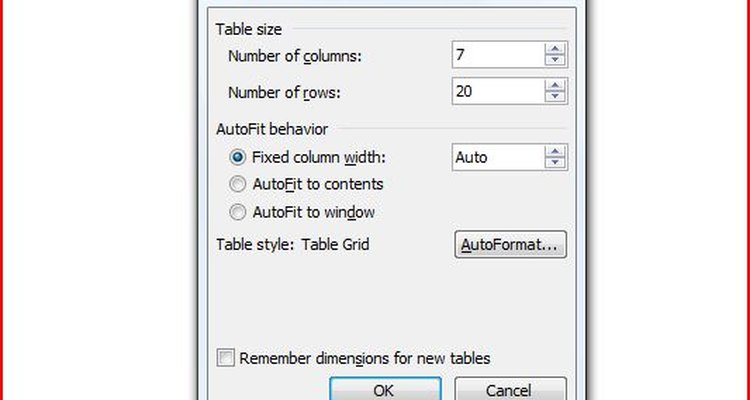Click into the Number of columns field
750x400 pixels.
tap(498, 55)
